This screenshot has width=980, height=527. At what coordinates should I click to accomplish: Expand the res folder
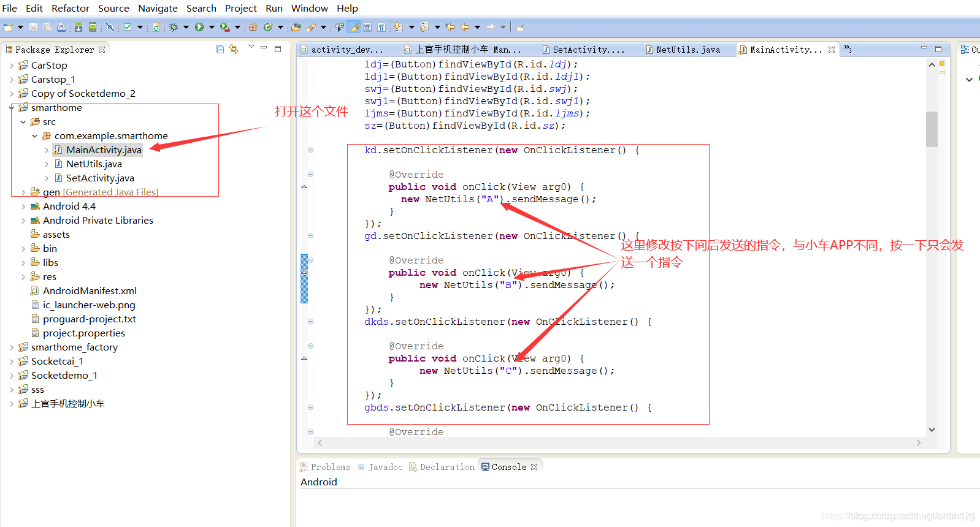tap(23, 277)
